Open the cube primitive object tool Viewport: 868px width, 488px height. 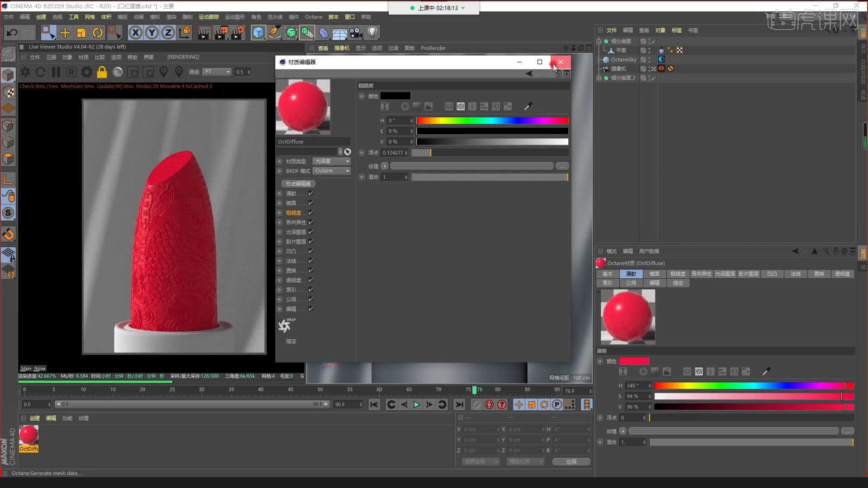(258, 33)
